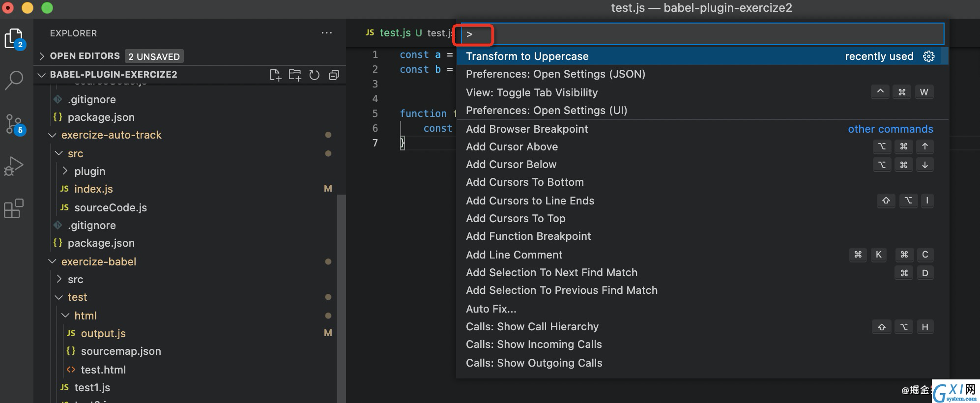Click the explorer vertical scrollbar
This screenshot has height=403, width=980.
342,299
